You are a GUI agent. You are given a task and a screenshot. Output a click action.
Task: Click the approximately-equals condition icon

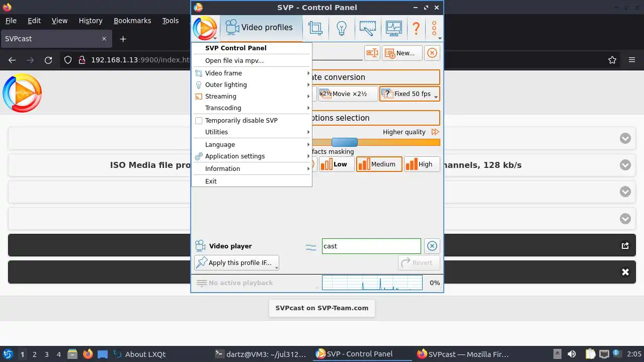311,246
